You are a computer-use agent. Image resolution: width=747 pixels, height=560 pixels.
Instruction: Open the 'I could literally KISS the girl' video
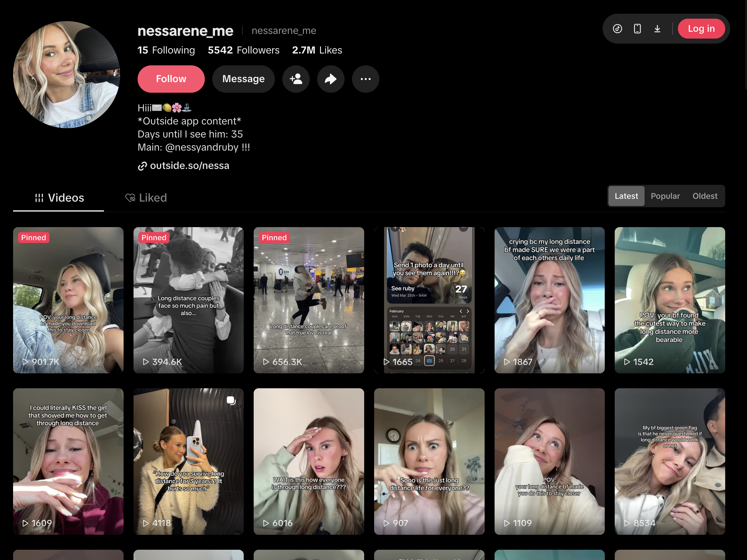pos(68,461)
